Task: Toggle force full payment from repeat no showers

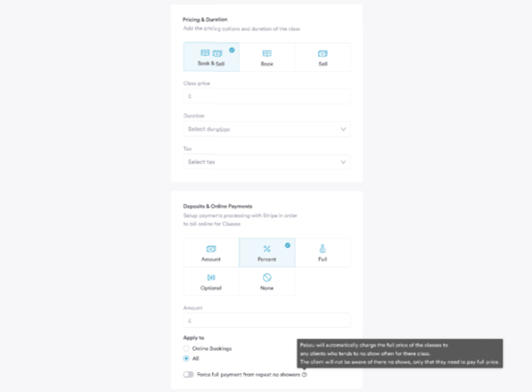Action: point(189,374)
